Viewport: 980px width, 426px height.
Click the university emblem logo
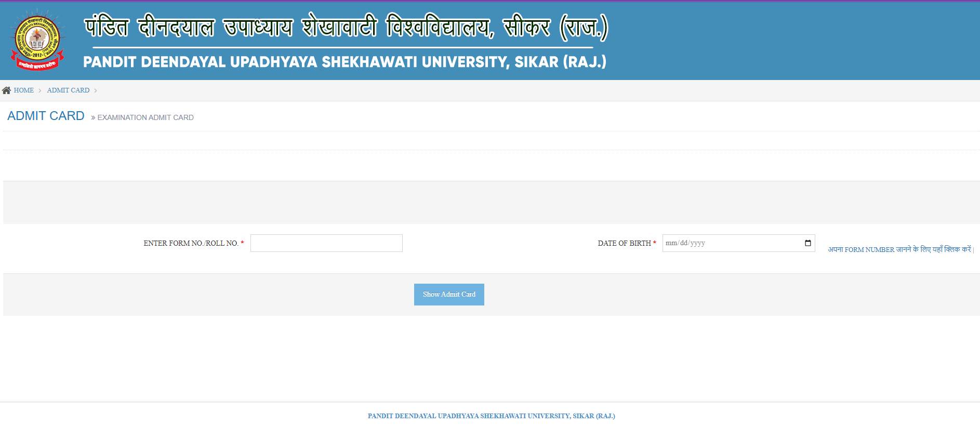[x=37, y=41]
